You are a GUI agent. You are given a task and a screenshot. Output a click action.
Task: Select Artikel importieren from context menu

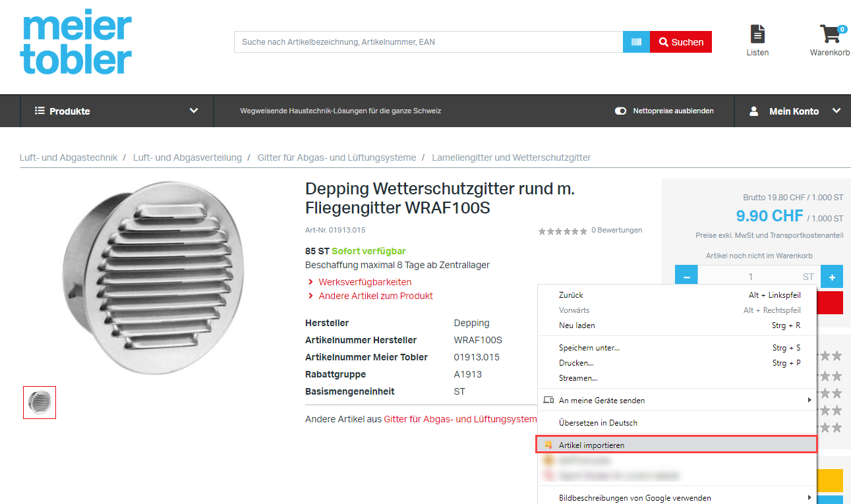pyautogui.click(x=591, y=445)
